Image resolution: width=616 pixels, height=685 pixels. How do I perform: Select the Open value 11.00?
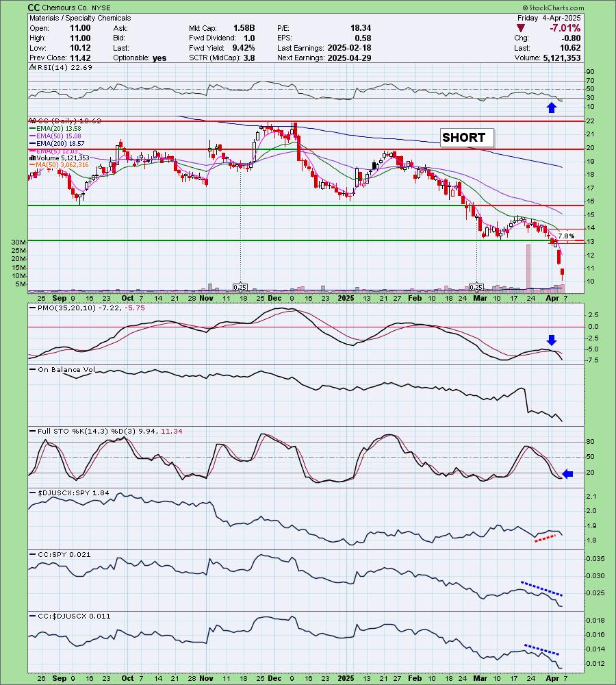click(80, 28)
